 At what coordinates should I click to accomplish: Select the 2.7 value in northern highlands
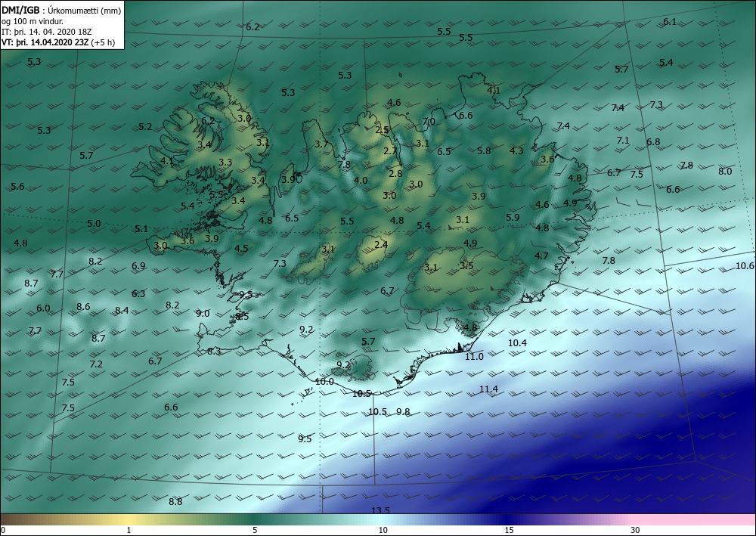pos(390,151)
